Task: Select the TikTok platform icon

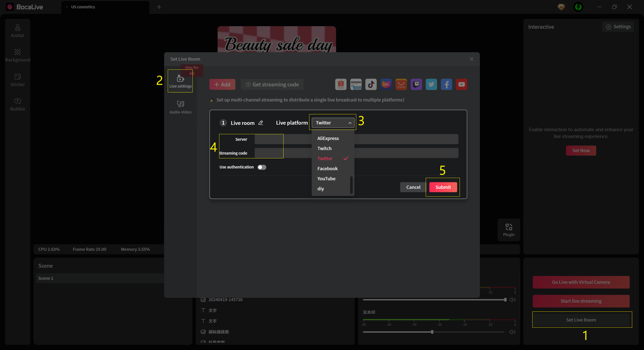Action: point(371,84)
